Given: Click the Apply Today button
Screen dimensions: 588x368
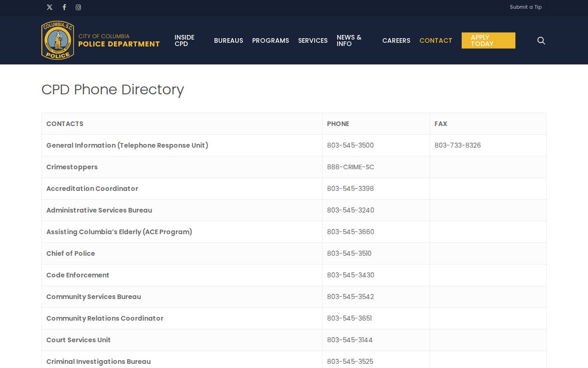Looking at the screenshot, I should coord(488,40).
